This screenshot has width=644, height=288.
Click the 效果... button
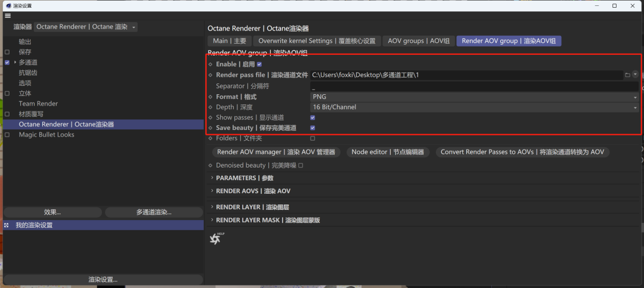coord(52,212)
